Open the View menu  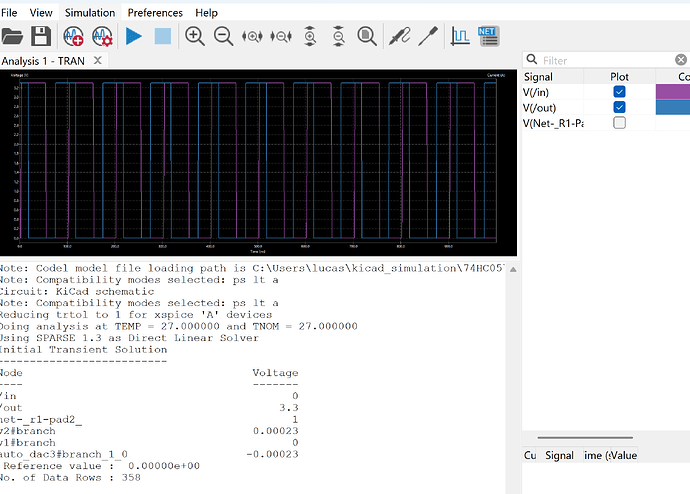(41, 13)
